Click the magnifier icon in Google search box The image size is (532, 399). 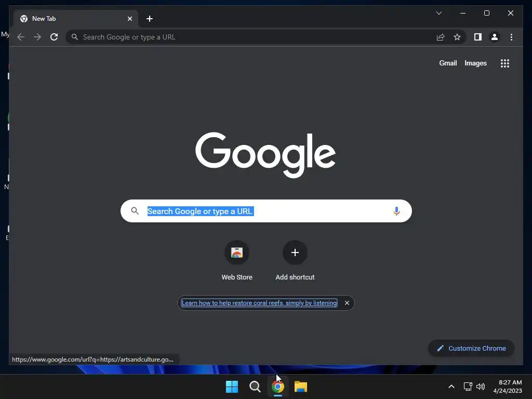click(135, 211)
